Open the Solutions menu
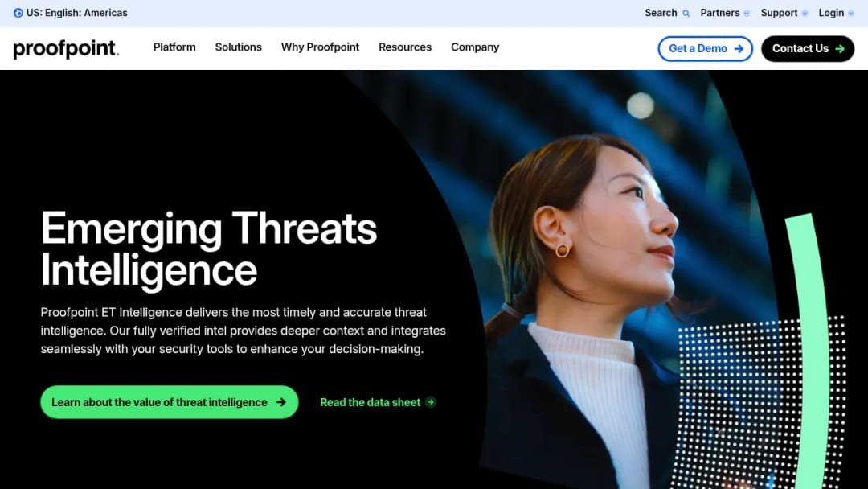 click(238, 47)
